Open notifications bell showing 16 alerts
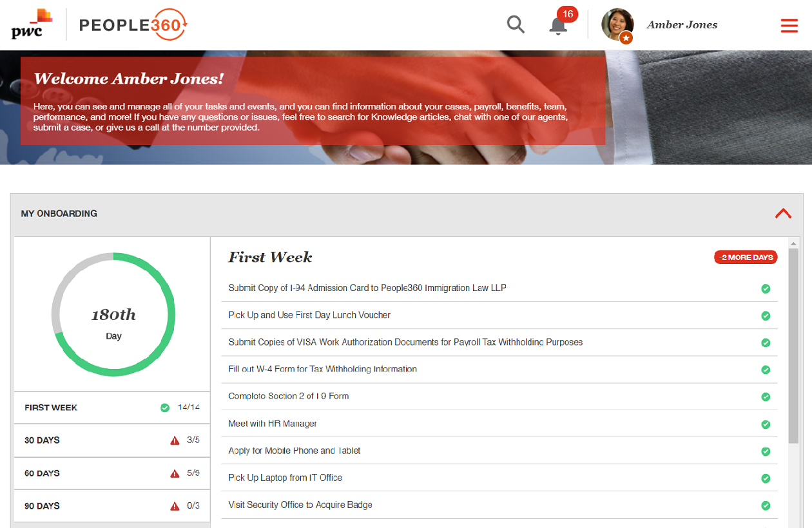Image resolution: width=812 pixels, height=528 pixels. pos(558,26)
